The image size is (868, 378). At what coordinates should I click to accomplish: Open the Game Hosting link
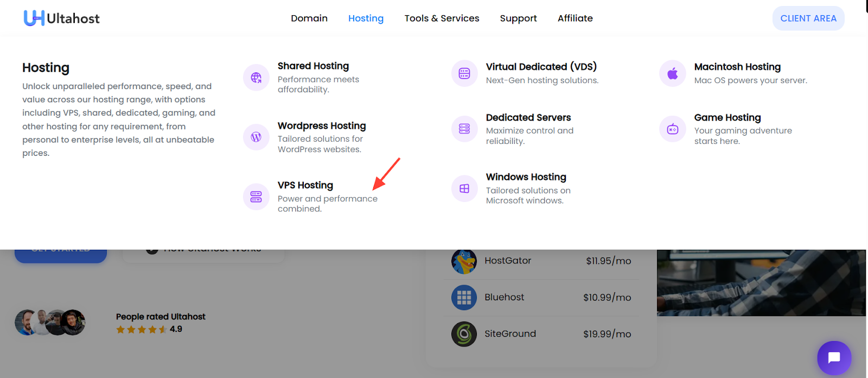coord(727,118)
